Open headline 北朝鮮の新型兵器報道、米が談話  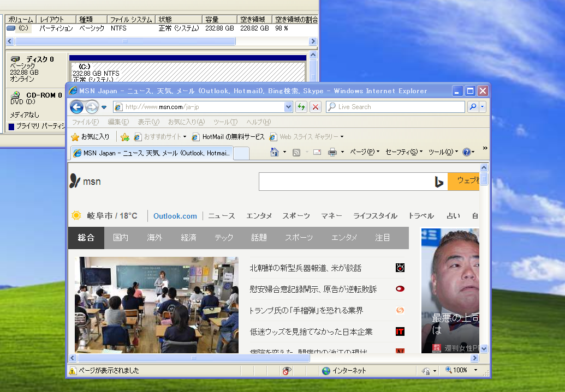pos(306,268)
